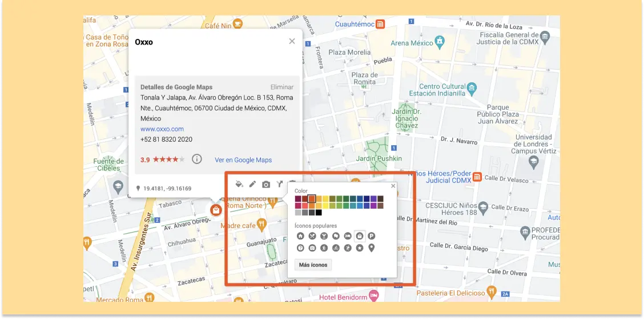The height and width of the screenshot is (319, 644).
Task: Click the Cuauhtémoc metro station icon
Action: click(381, 24)
